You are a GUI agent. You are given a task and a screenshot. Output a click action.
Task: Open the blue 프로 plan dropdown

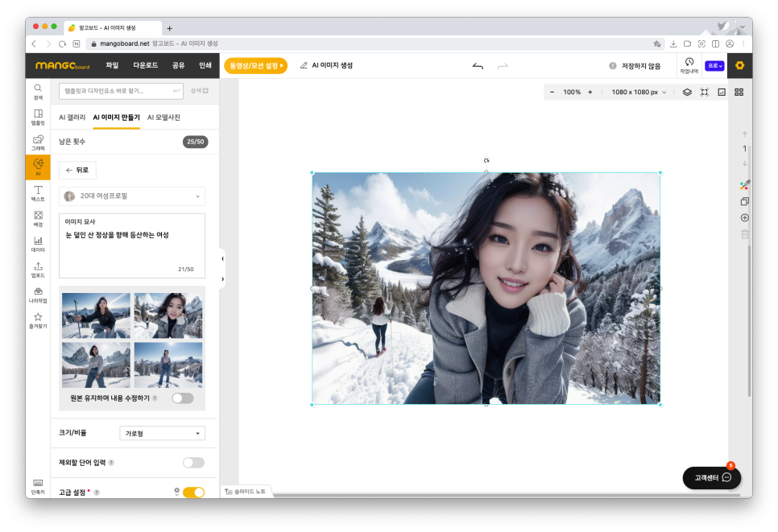click(714, 65)
